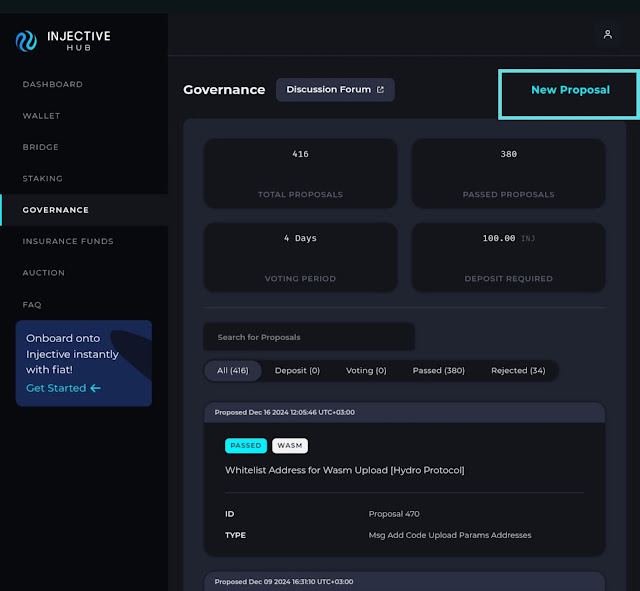
Task: Click the 380 Passed Proposals card
Action: (x=508, y=173)
